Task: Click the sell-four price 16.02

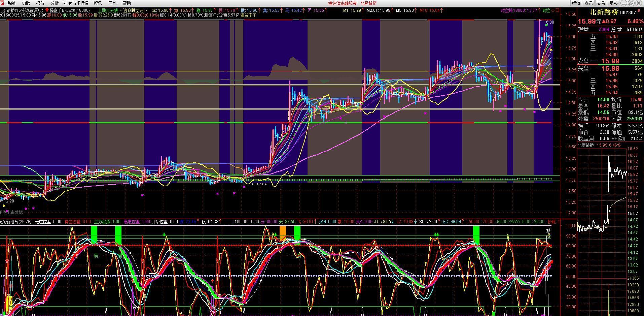Action: pos(611,43)
